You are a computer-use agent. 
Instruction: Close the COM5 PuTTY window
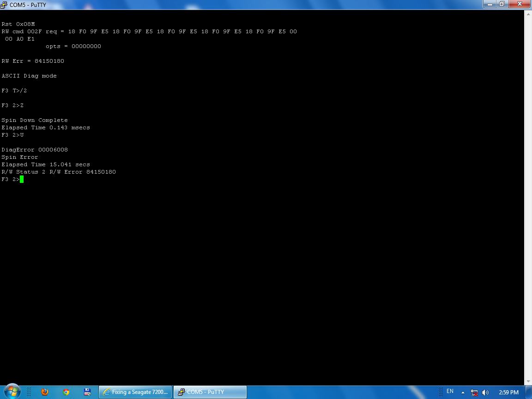(520, 4)
